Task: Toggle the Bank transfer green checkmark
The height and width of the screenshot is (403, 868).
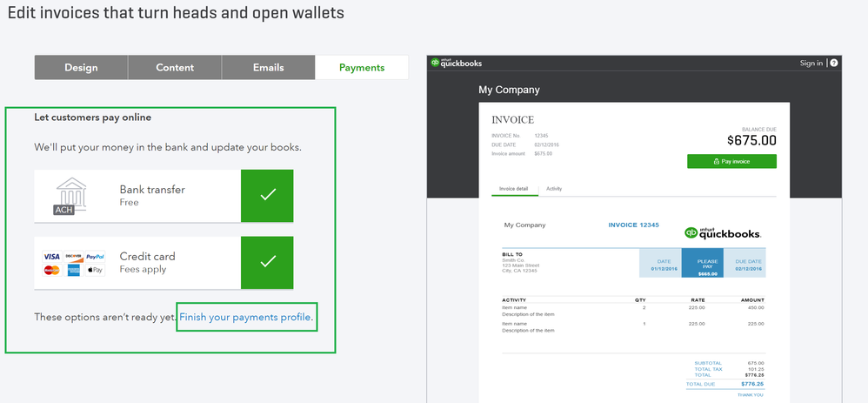Action: (267, 196)
